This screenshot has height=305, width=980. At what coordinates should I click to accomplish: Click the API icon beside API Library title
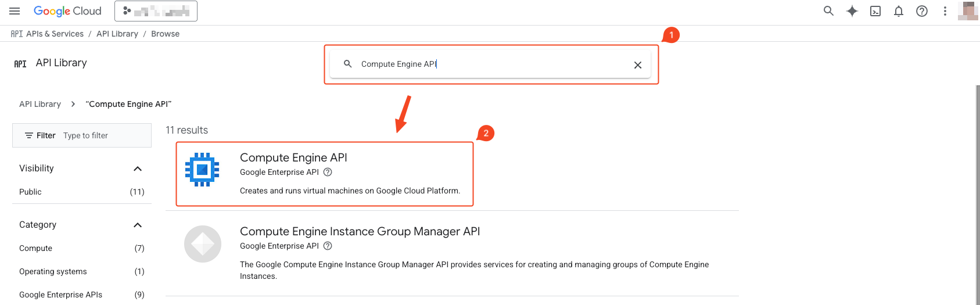(x=20, y=64)
